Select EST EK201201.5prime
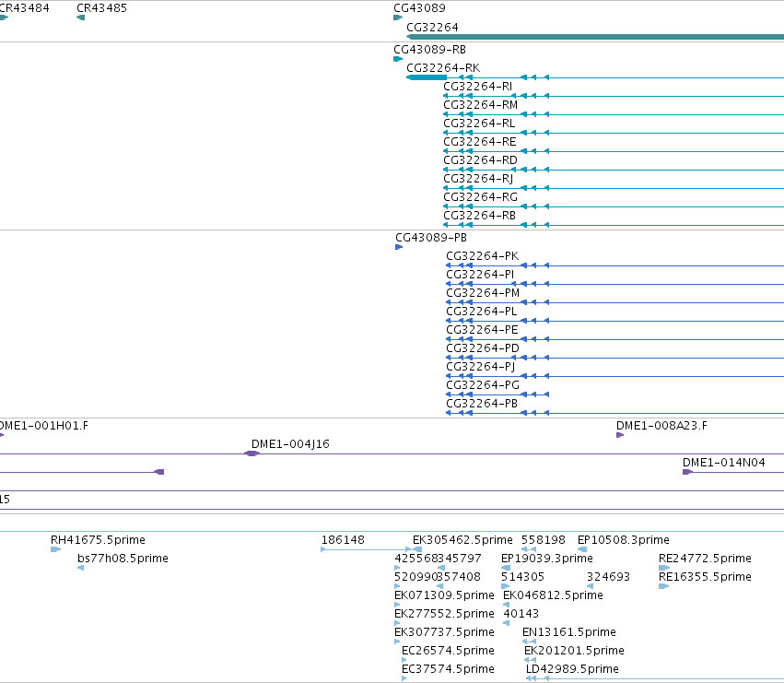 (574, 651)
